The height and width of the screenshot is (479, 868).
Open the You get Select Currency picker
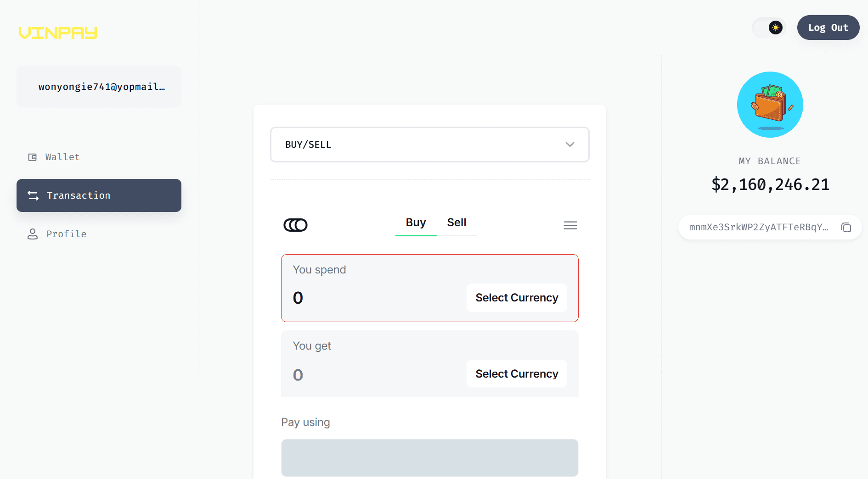516,373
